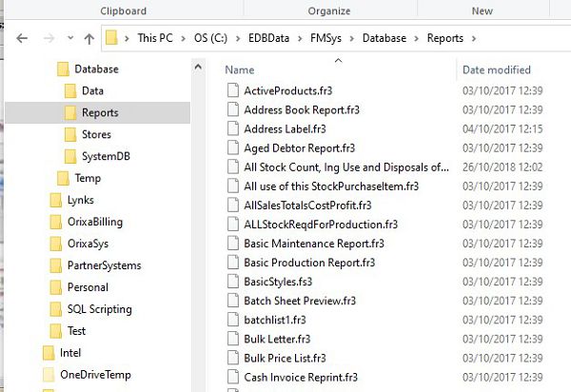Click the file icon of Bulk Letter.fr3
Image resolution: width=571 pixels, height=392 pixels.
pyautogui.click(x=233, y=339)
